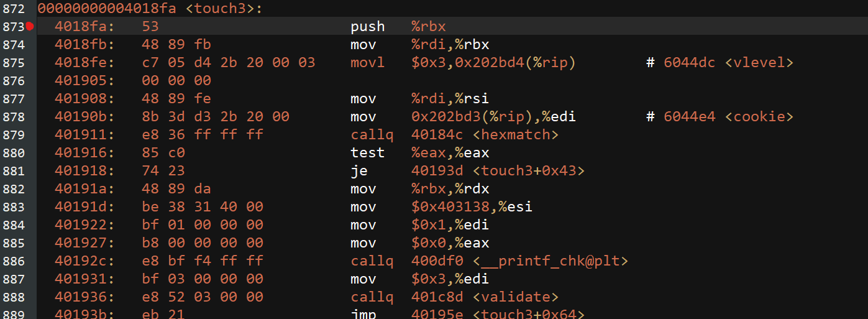Click the __printf_chk@plt call target
The width and height of the screenshot is (868, 319).
[x=519, y=261]
